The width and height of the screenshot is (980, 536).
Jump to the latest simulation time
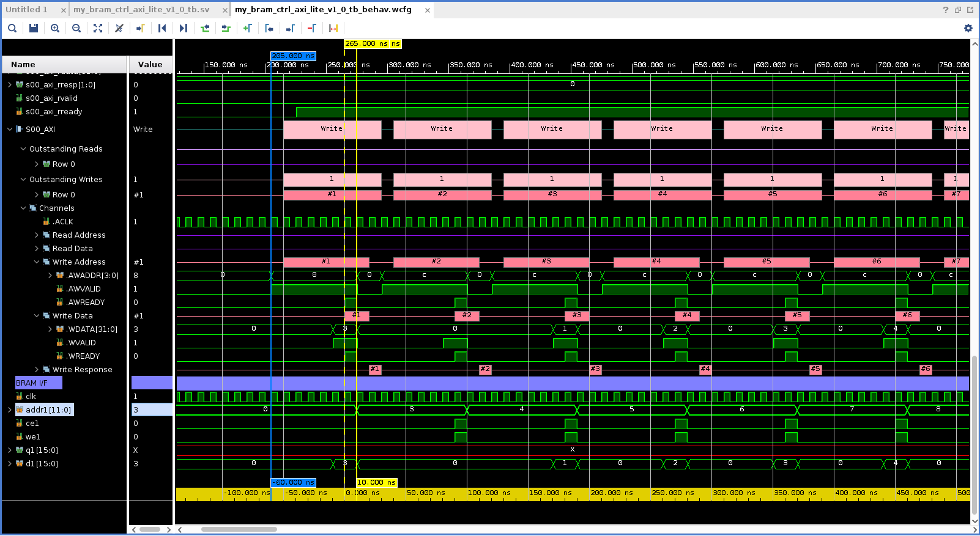point(184,28)
